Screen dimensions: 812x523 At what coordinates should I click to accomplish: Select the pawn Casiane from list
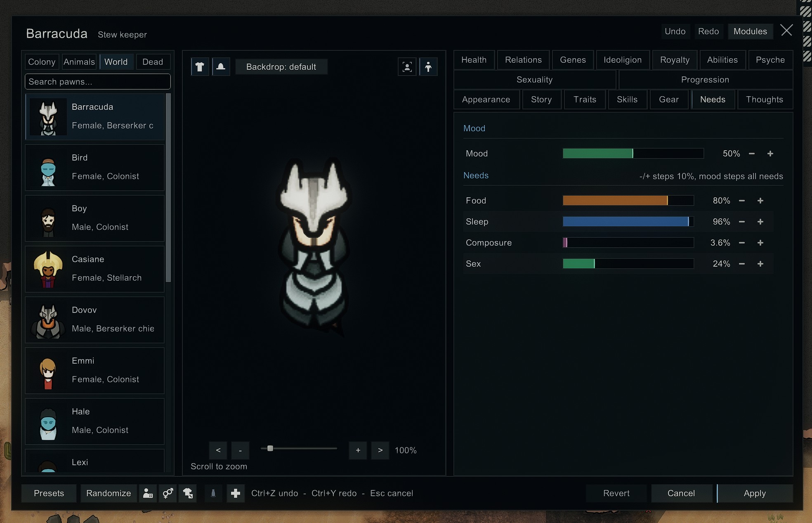point(95,269)
